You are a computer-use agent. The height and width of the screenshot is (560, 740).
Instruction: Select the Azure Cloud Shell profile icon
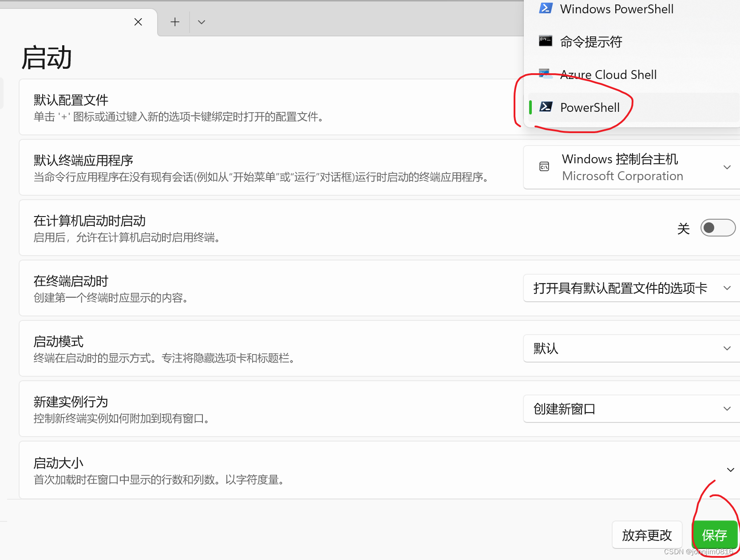(x=546, y=74)
